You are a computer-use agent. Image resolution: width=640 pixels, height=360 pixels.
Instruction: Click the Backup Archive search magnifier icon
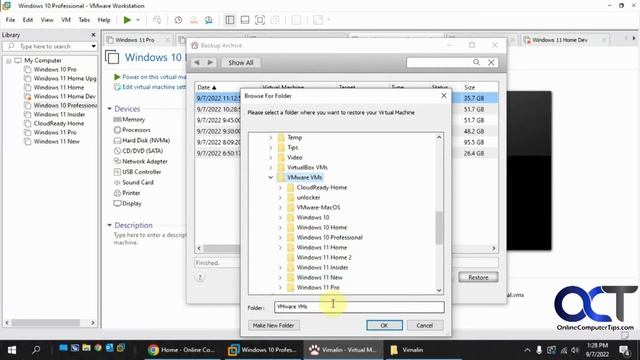coord(476,62)
